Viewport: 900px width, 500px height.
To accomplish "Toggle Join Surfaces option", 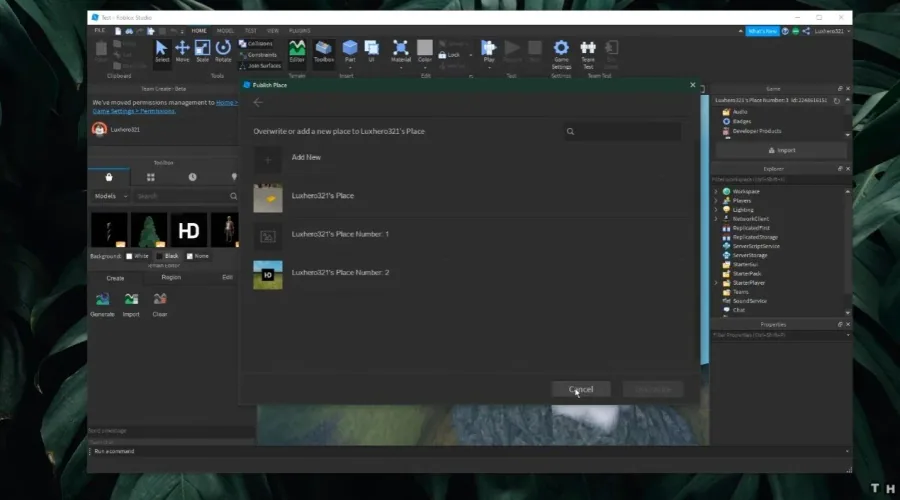I will (260, 66).
